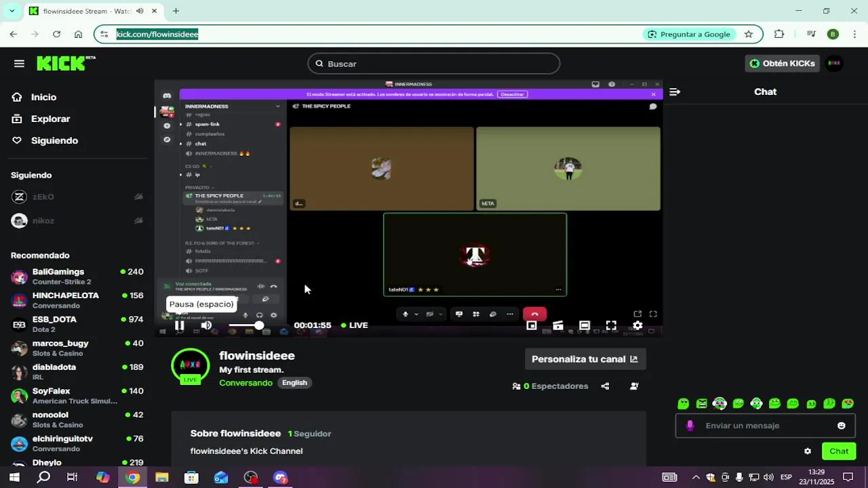This screenshot has height=488, width=868.
Task: Open a new browser tab
Action: 176,11
